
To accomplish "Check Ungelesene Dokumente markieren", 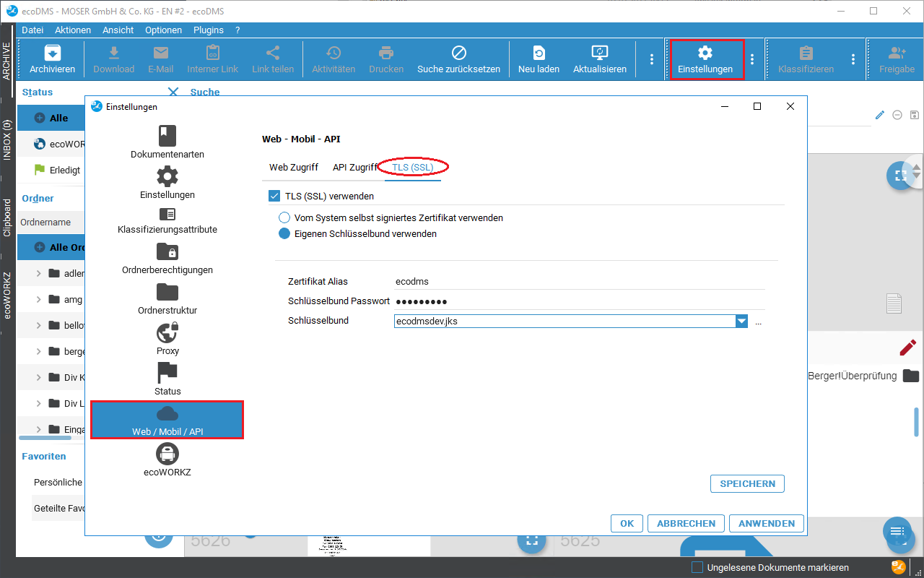I will point(697,567).
